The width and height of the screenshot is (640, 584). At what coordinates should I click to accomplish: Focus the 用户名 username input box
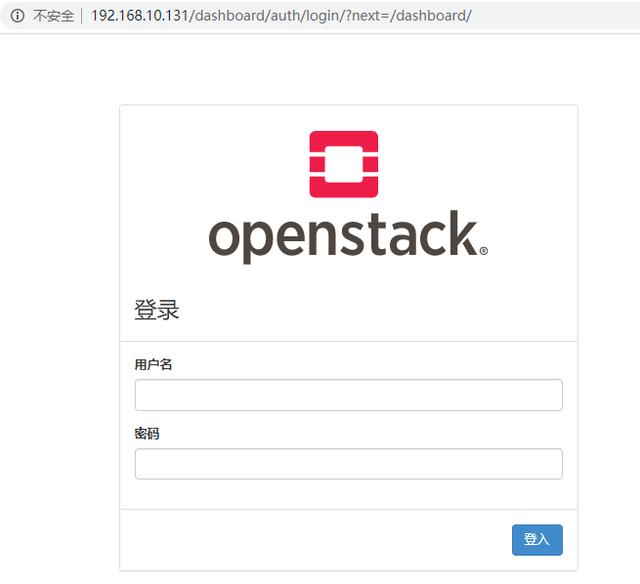coord(349,395)
